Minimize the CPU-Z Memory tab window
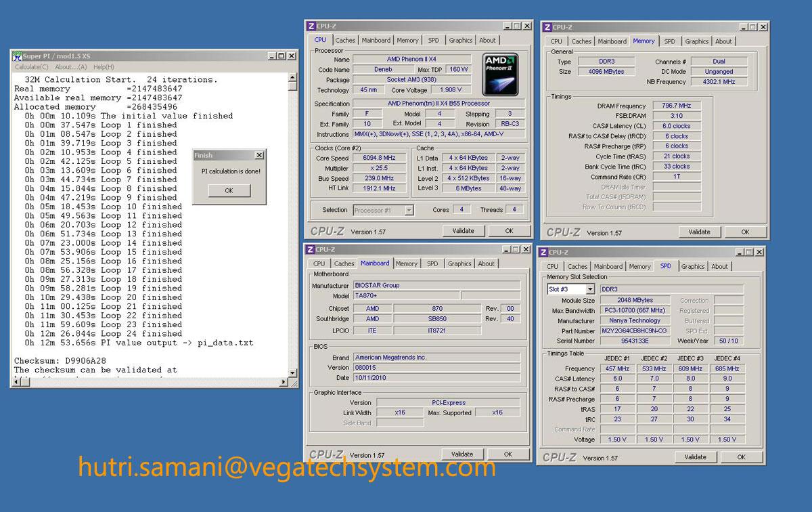This screenshot has height=512, width=812. pos(742,27)
